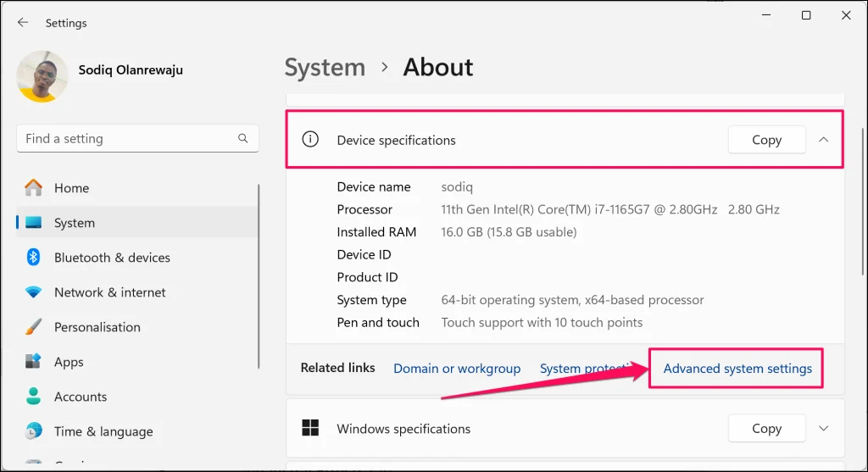Copy the Device specifications
The image size is (868, 472).
click(766, 140)
